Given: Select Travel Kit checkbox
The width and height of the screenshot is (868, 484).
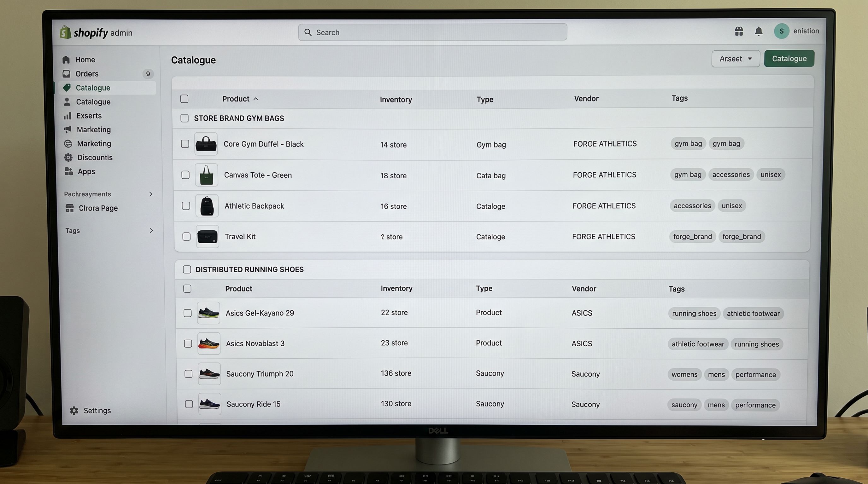Looking at the screenshot, I should coord(186,236).
